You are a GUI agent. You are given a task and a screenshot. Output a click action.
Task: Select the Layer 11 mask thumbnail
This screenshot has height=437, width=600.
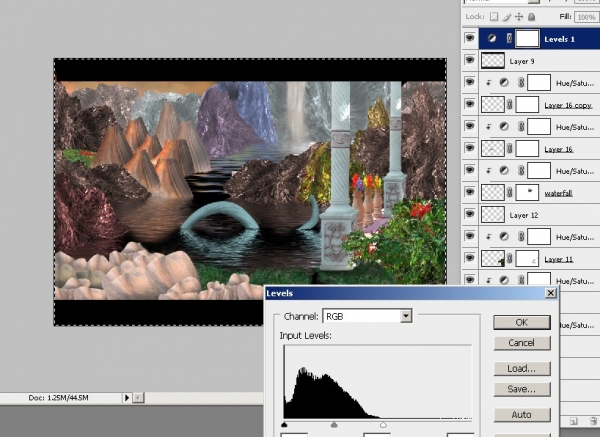coord(528,259)
